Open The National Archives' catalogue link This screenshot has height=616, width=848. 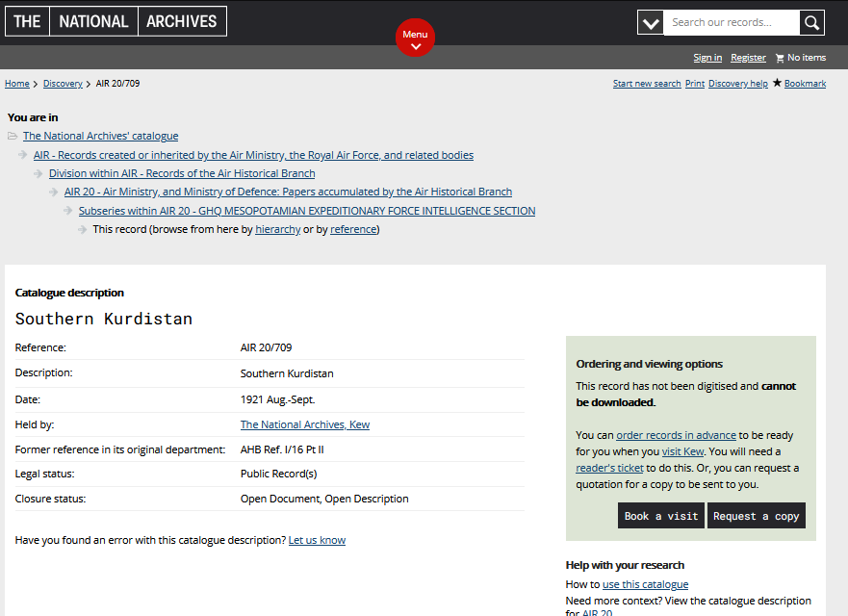click(101, 136)
